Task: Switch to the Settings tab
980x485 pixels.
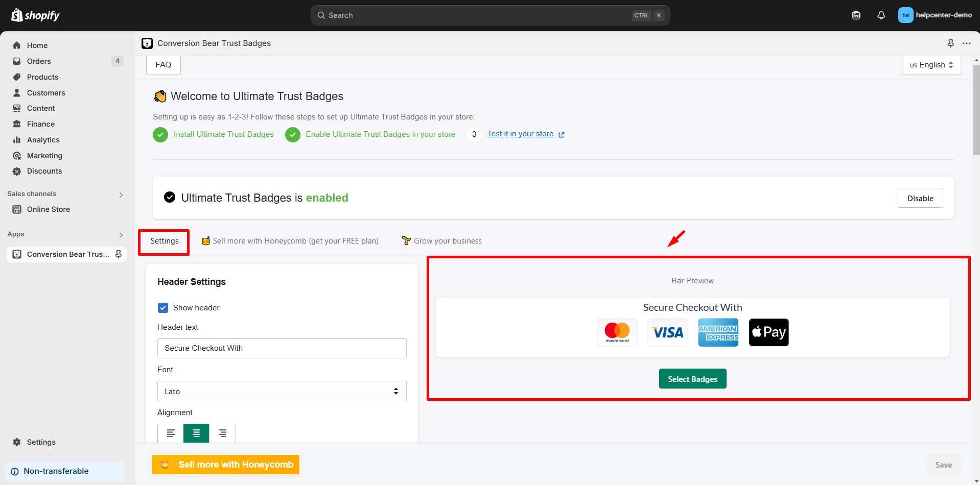Action: [x=164, y=240]
